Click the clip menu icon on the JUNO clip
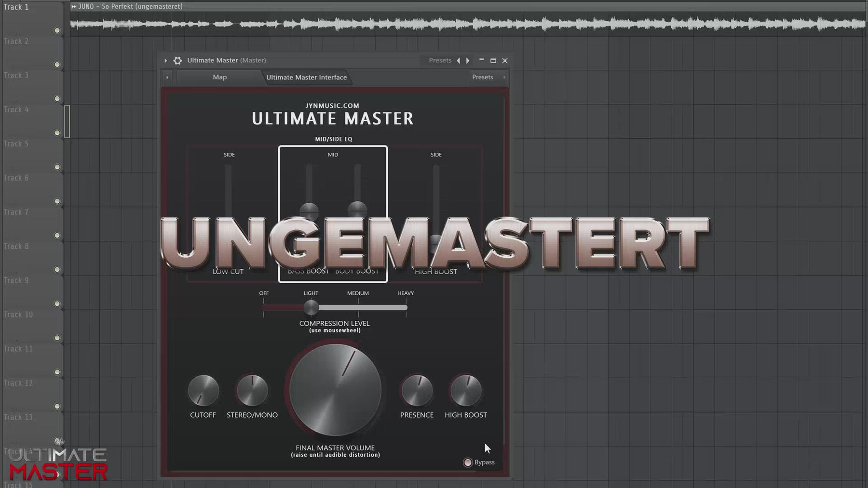The width and height of the screenshot is (868, 488). [x=73, y=6]
